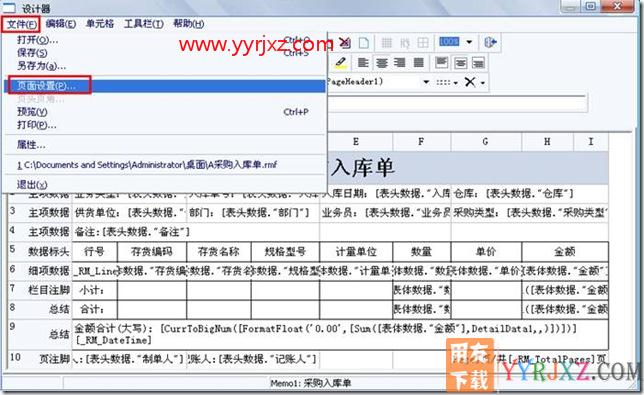The image size is (644, 395).
Task: Click the 存货名称 header cell
Action: tap(218, 251)
